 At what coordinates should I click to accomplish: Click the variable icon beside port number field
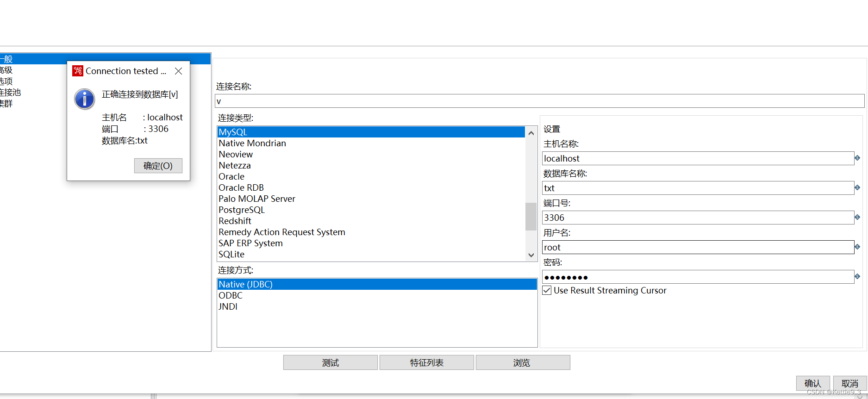click(x=857, y=218)
